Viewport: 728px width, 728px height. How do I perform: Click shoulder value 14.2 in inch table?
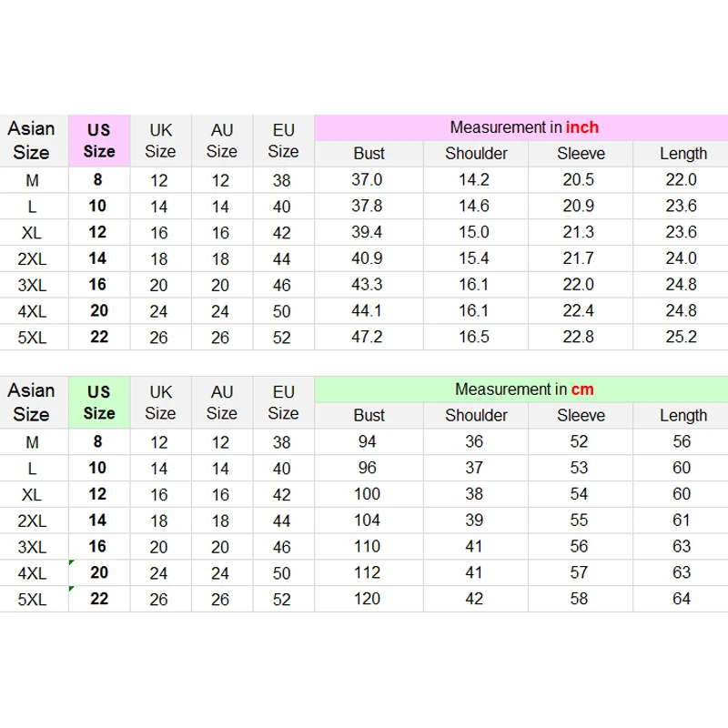click(474, 180)
